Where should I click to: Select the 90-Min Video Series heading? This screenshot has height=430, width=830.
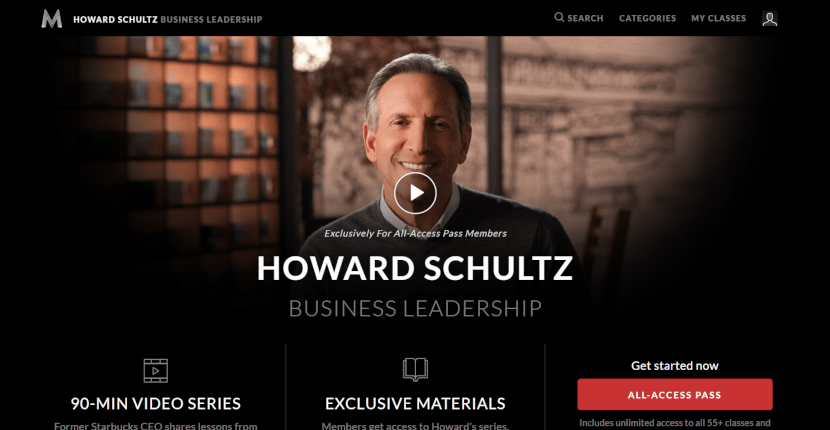[156, 404]
